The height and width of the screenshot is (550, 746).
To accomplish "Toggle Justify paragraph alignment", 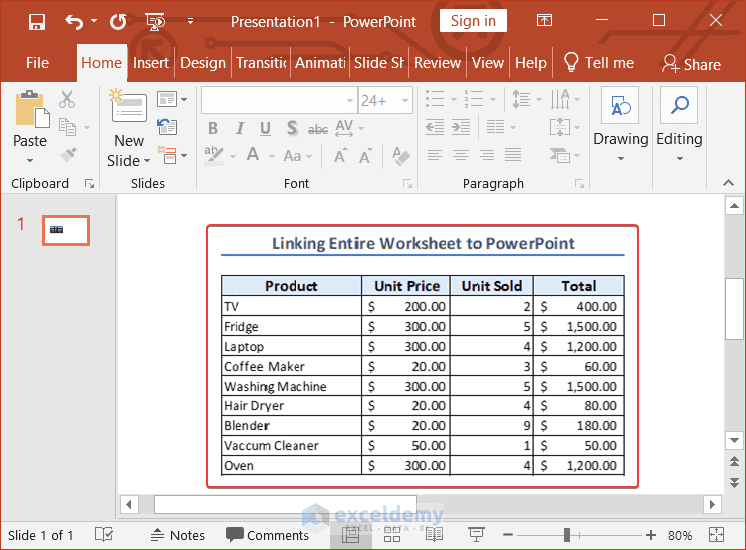I will [x=513, y=155].
